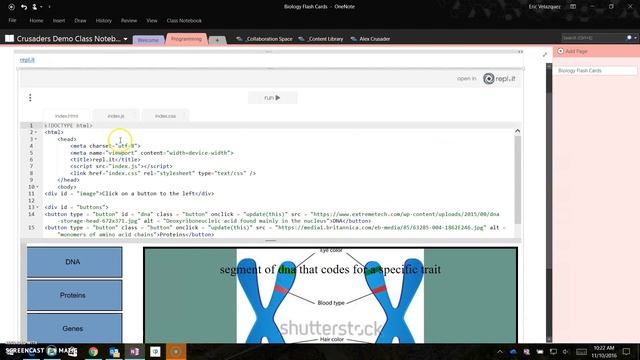Collapse the html fold arrow on line 2

point(36,132)
